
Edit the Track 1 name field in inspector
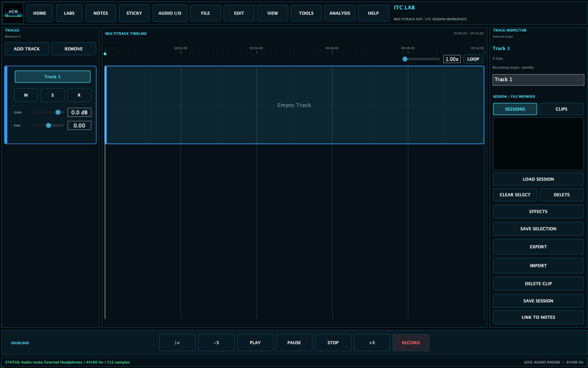tap(538, 80)
